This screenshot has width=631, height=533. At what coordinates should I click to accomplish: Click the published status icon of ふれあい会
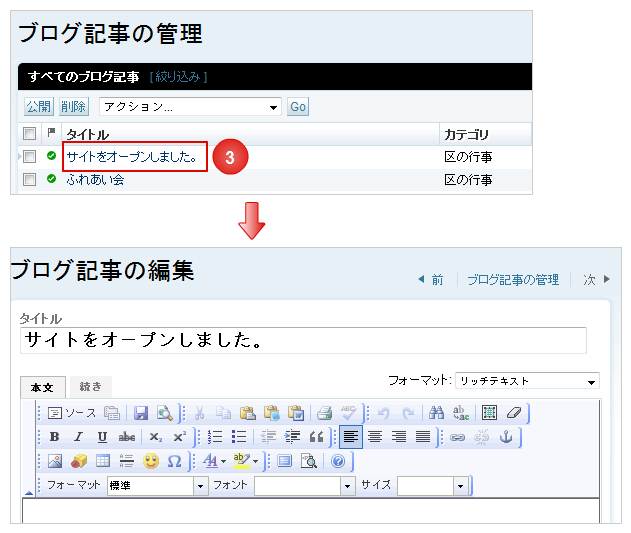[51, 178]
